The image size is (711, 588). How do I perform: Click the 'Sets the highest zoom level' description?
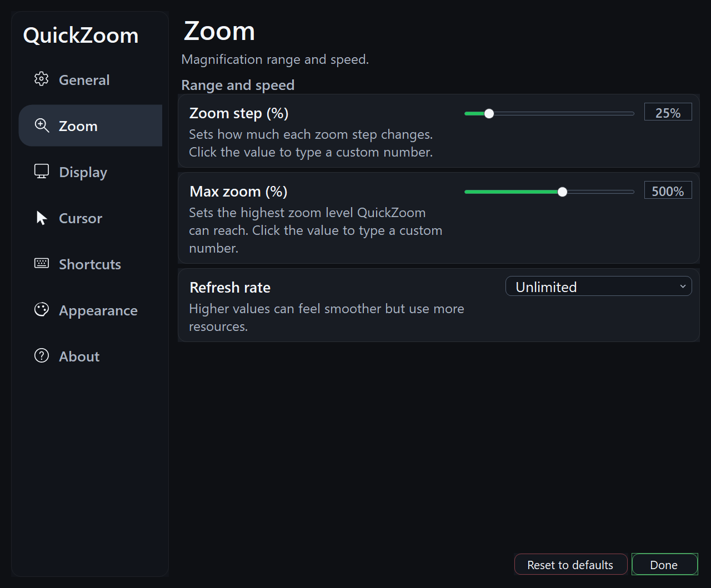coord(316,230)
